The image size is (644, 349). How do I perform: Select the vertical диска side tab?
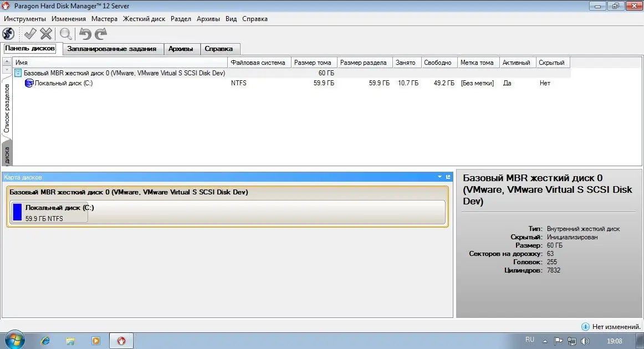7,154
